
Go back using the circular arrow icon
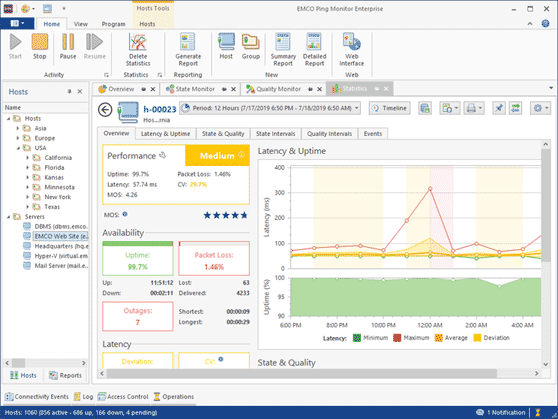(x=105, y=110)
